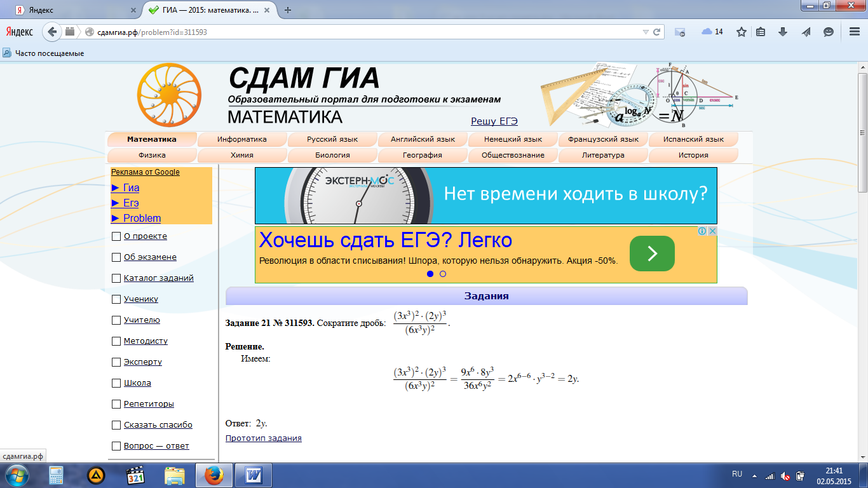Close the yellow ad with X icon
The image size is (868, 488).
(712, 231)
